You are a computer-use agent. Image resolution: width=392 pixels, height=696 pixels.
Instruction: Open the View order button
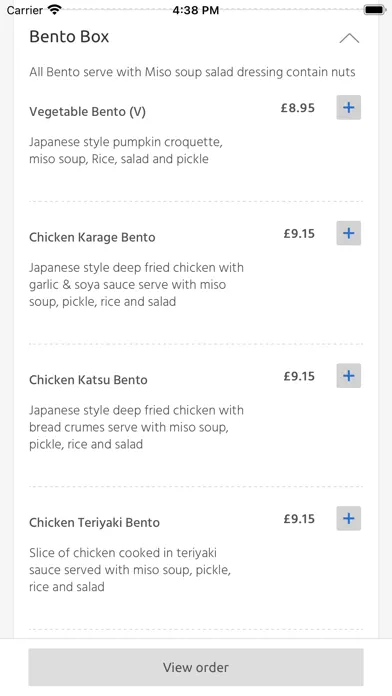196,667
